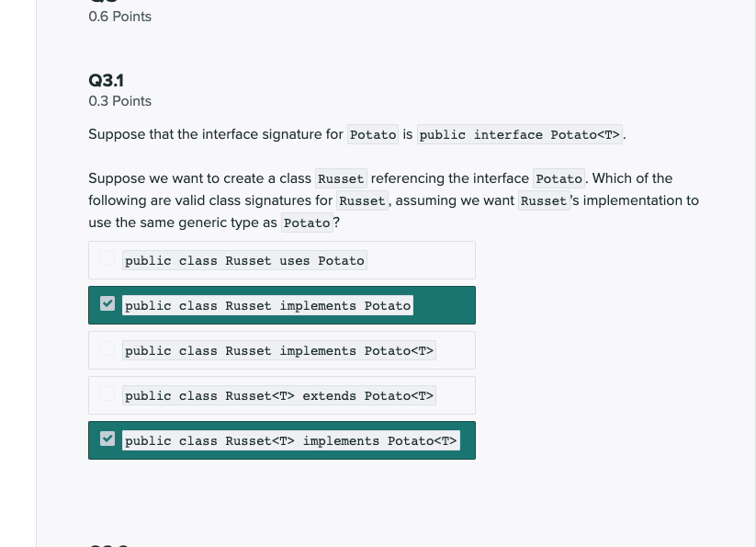Click answer text "Russet<T> extends Potato<T>"
The width and height of the screenshot is (756, 547).
279,396
